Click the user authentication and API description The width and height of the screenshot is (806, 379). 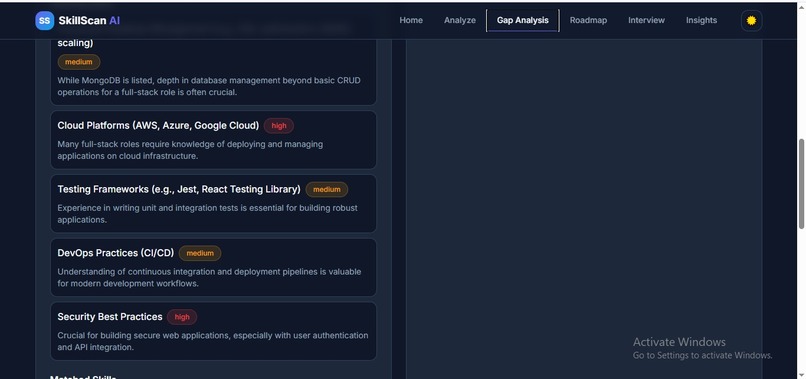(x=213, y=341)
